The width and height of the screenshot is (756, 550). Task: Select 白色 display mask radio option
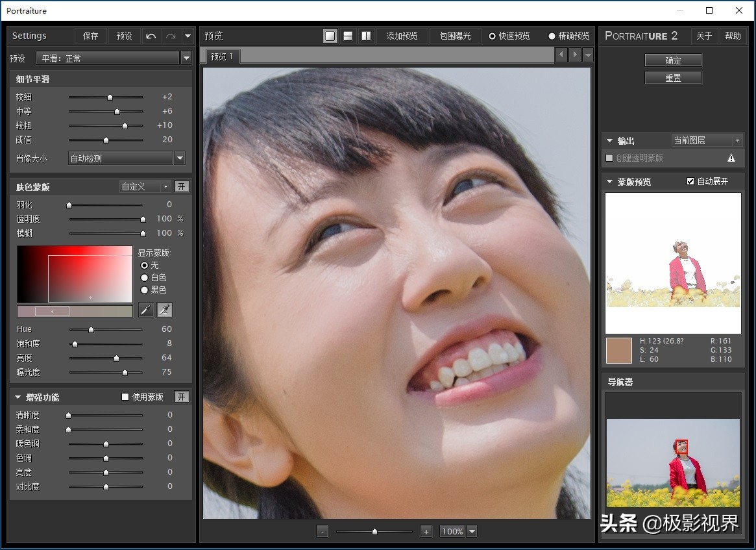145,277
